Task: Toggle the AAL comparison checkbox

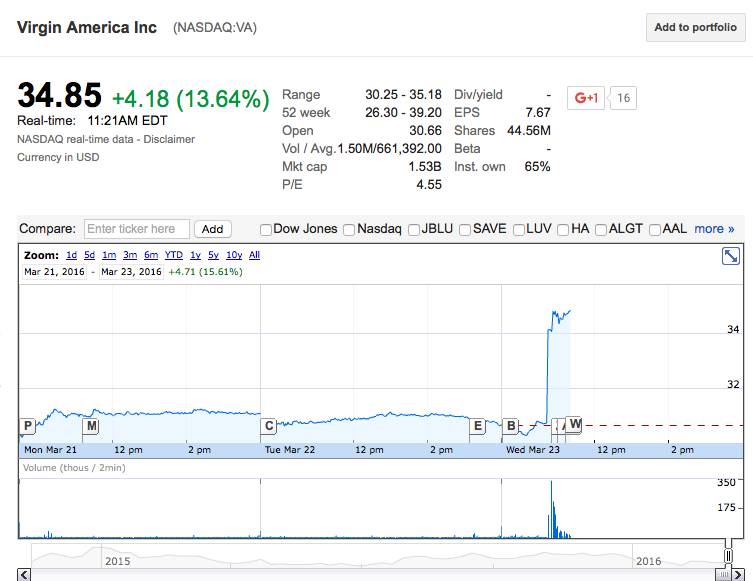Action: [x=655, y=229]
